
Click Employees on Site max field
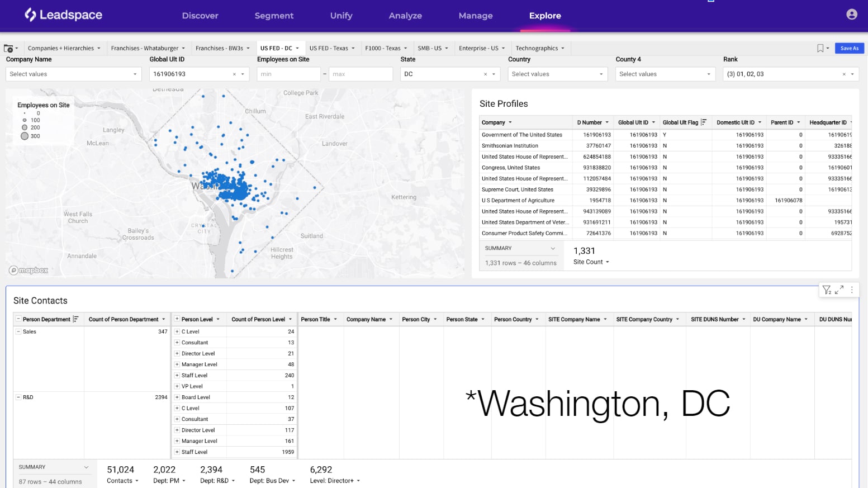pyautogui.click(x=361, y=74)
